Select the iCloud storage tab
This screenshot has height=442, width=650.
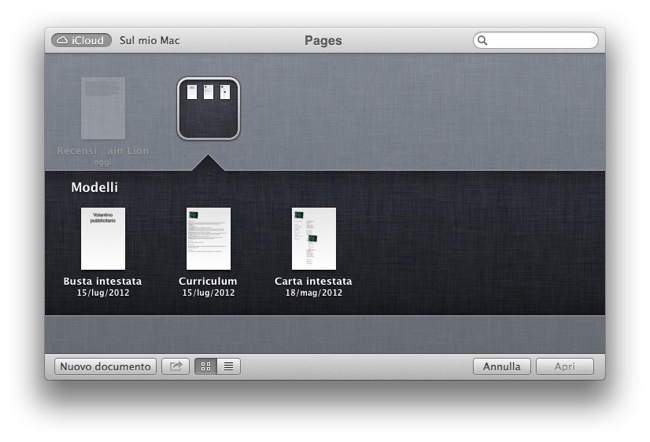(81, 41)
